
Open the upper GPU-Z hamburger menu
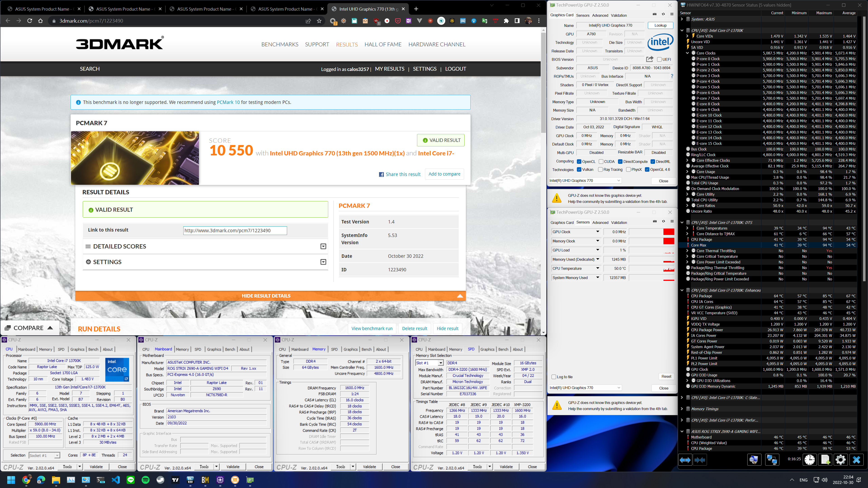pyautogui.click(x=672, y=14)
